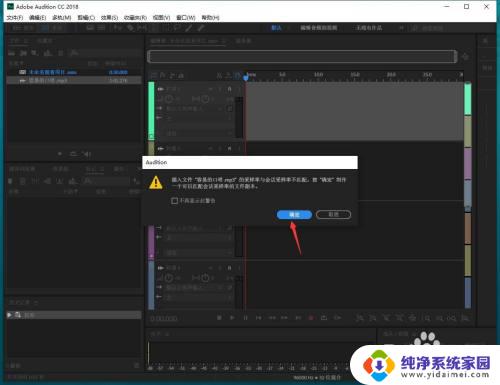Click the Inputs/Outputs icon above track headers
Image resolution: width=500 pixels, height=385 pixels.
coord(154,75)
